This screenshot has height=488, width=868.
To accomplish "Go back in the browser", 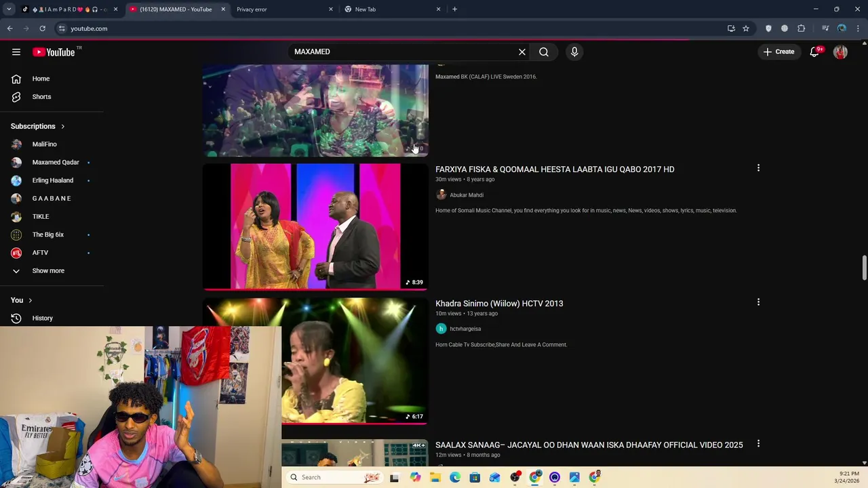I will [9, 28].
